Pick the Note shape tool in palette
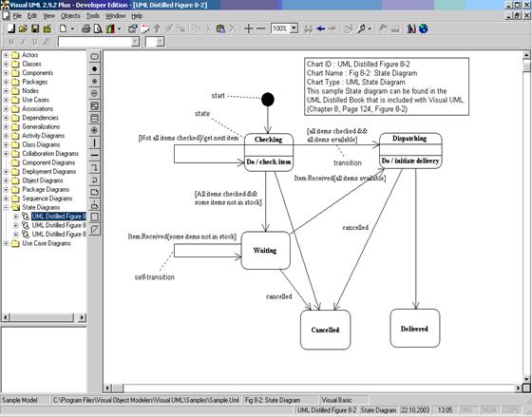Image resolution: width=532 pixels, height=417 pixels. 95,193
